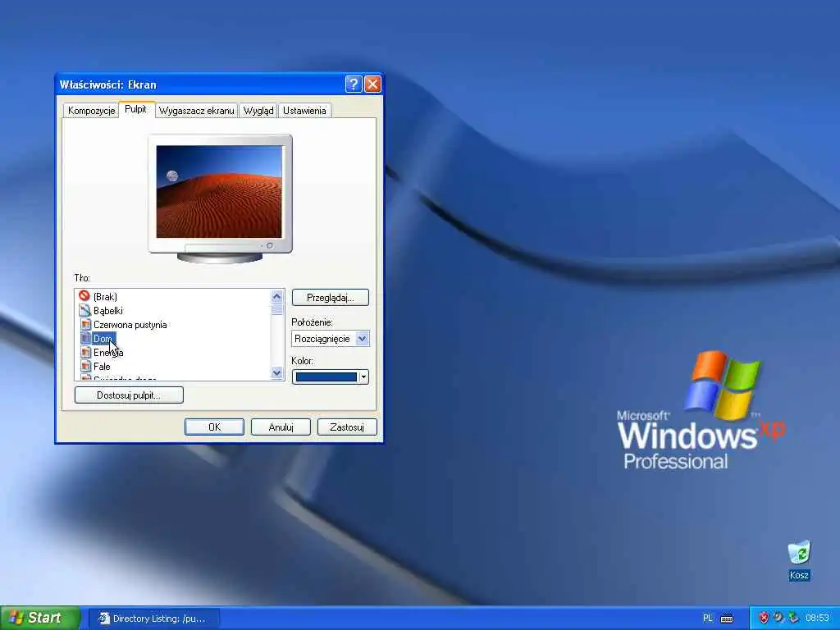Switch to the Wygląd tab
840x630 pixels.
coord(258,111)
